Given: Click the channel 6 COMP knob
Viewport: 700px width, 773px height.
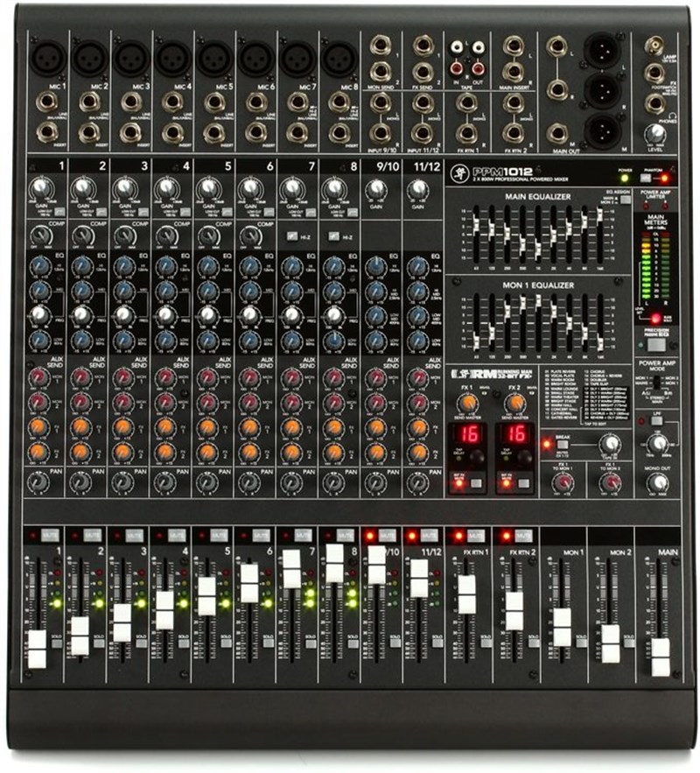Looking at the screenshot, I should pyautogui.click(x=250, y=235).
